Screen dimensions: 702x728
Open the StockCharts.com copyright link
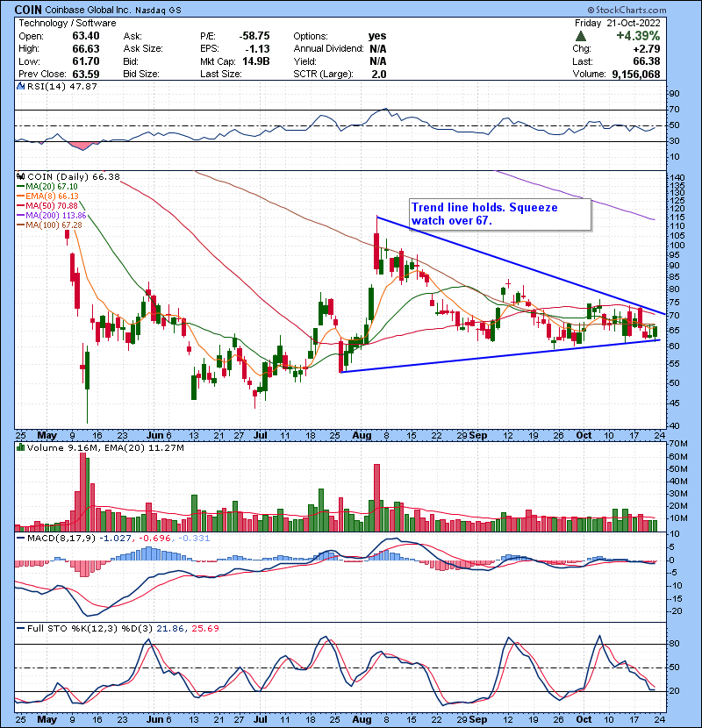[x=627, y=10]
